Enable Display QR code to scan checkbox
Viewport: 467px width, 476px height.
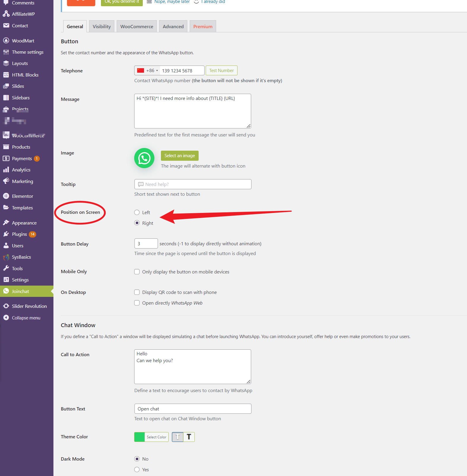[x=137, y=292]
